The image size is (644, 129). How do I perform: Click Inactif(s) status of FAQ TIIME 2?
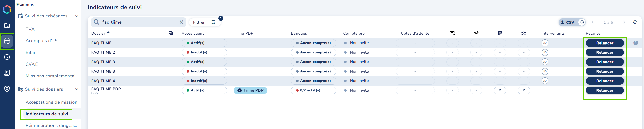[x=204, y=52]
